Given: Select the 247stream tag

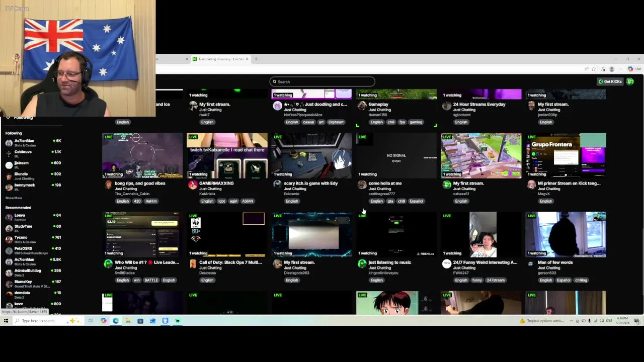Looking at the screenshot, I should pos(496,280).
